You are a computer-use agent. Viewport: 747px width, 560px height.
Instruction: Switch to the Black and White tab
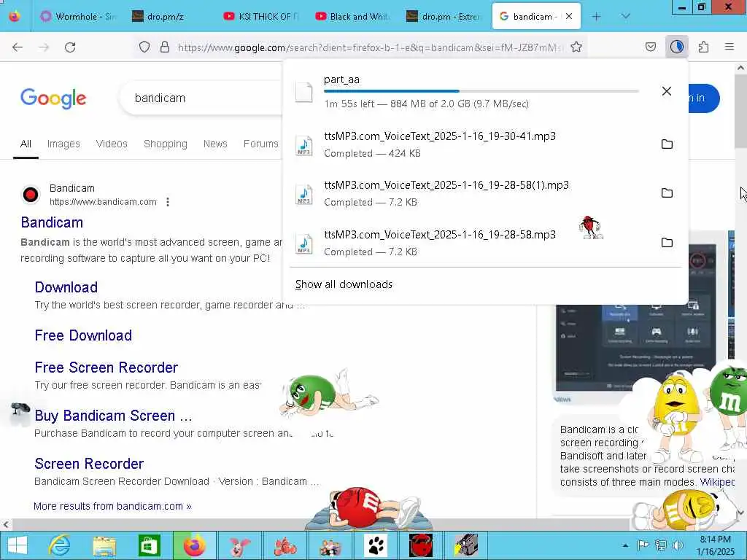pos(353,17)
